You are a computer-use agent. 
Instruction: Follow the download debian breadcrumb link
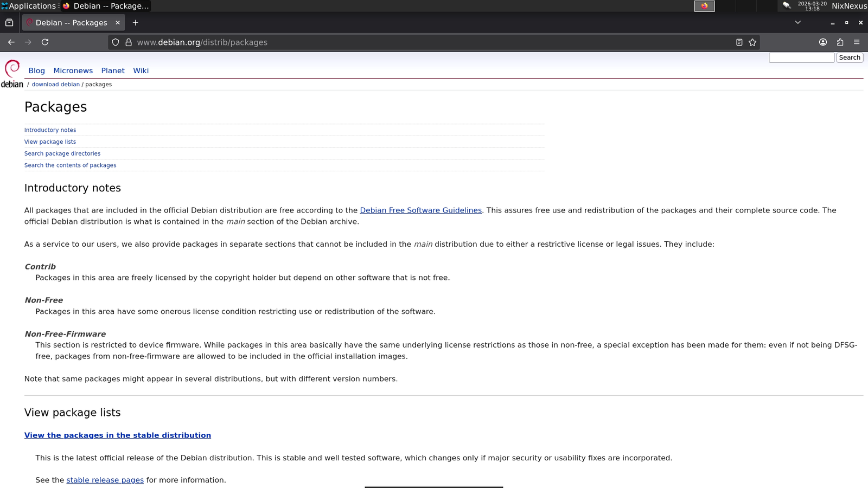pos(56,85)
